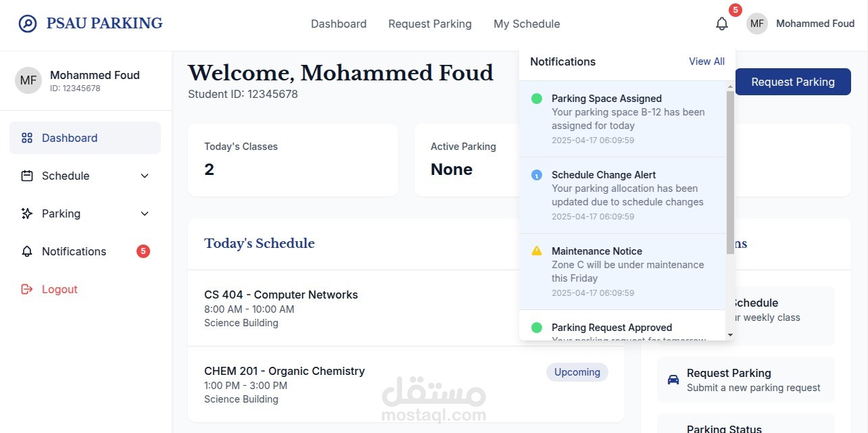This screenshot has height=433, width=868.
Task: Click the car icon beside Request Parking
Action: 673,380
